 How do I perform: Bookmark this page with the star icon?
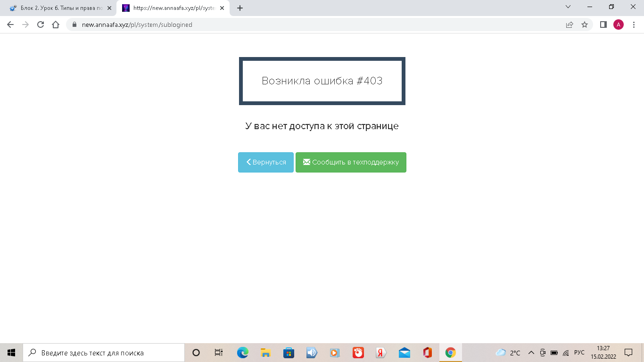585,25
